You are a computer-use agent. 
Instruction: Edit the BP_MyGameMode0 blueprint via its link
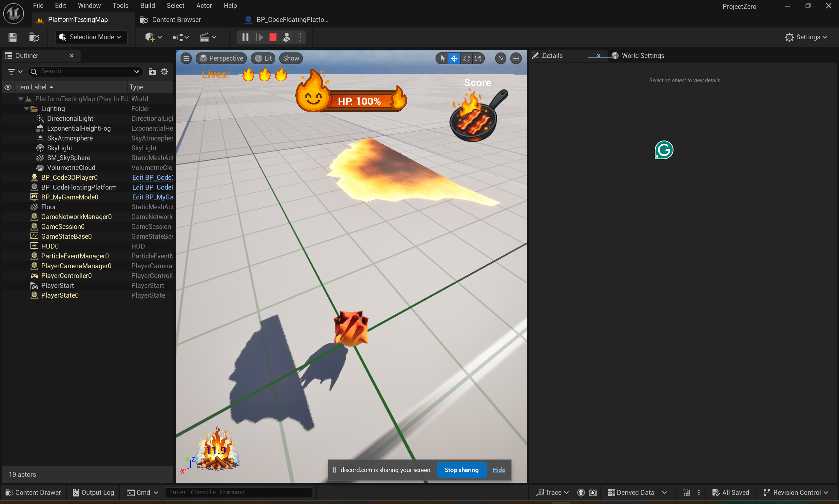click(153, 197)
